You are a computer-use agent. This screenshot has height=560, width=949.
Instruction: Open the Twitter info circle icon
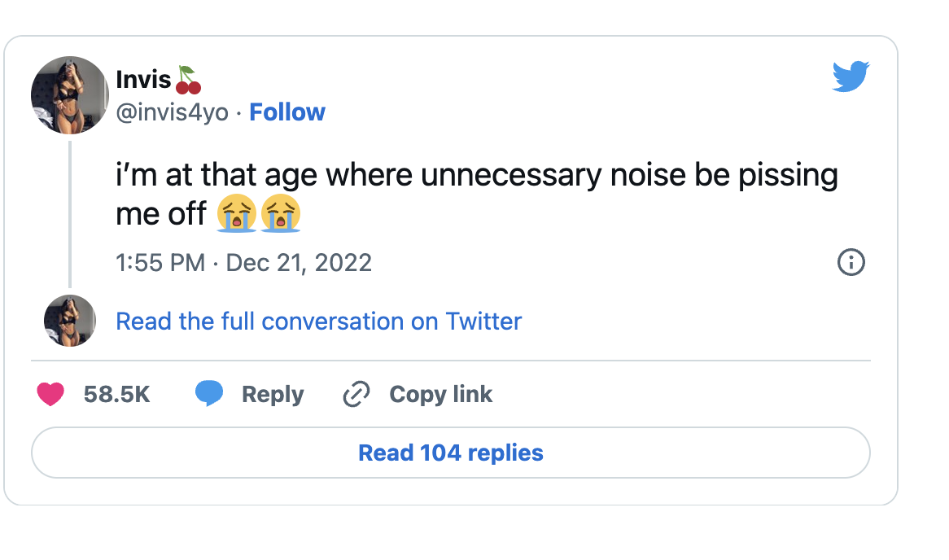coord(851,262)
